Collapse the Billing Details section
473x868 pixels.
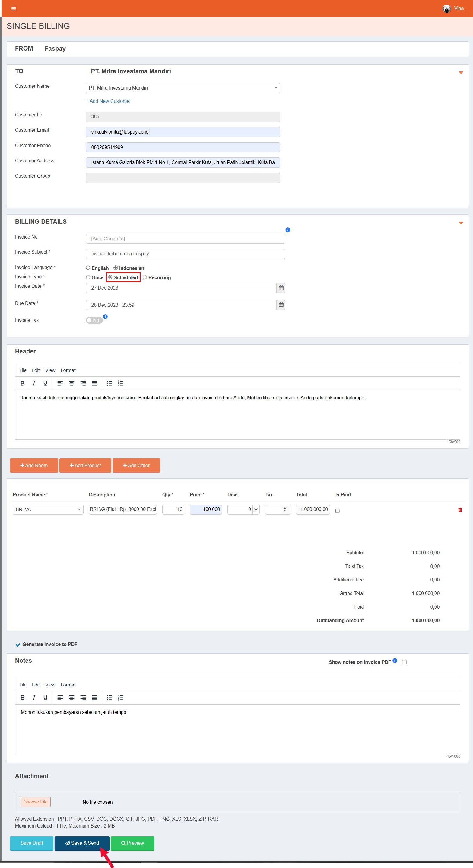pos(461,223)
